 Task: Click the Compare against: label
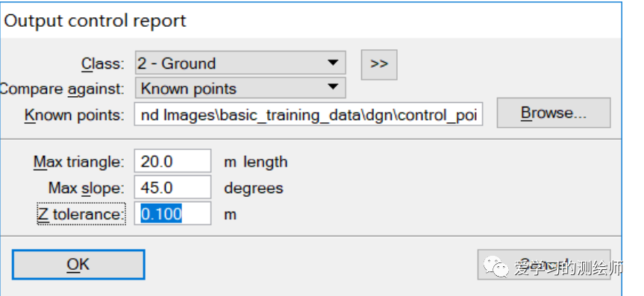point(62,89)
